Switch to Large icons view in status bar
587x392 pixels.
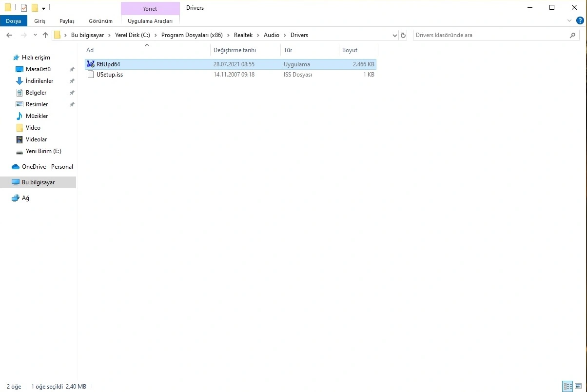(579, 386)
